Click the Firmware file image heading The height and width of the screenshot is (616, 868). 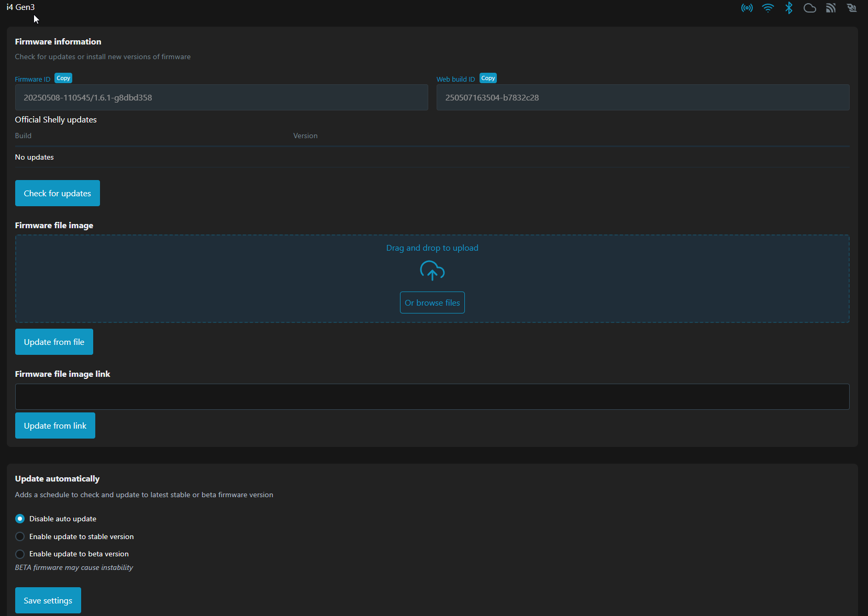coord(54,225)
